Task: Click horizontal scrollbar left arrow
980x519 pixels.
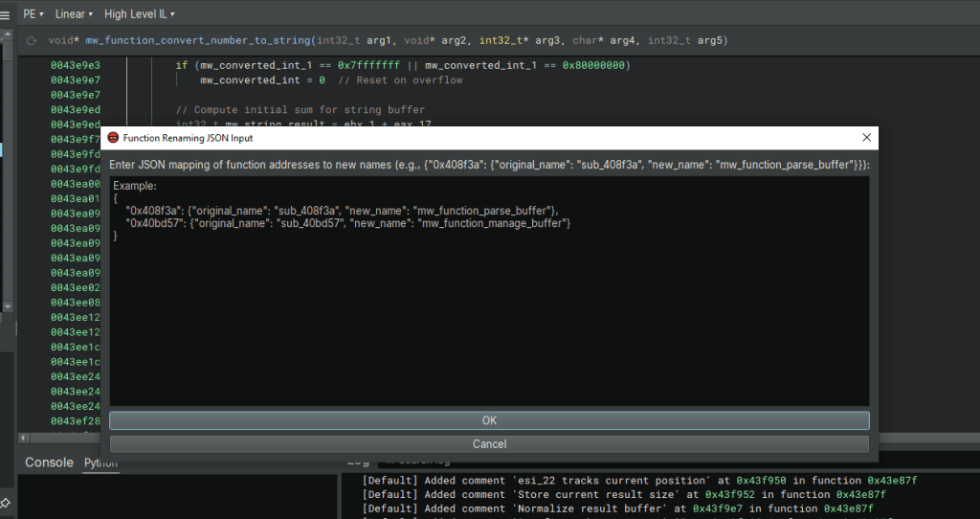Action: 23,438
